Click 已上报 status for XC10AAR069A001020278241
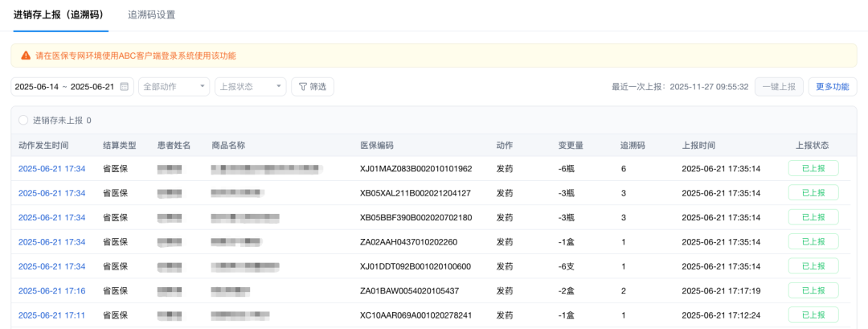Screen dimensions: 868x329 (813, 315)
